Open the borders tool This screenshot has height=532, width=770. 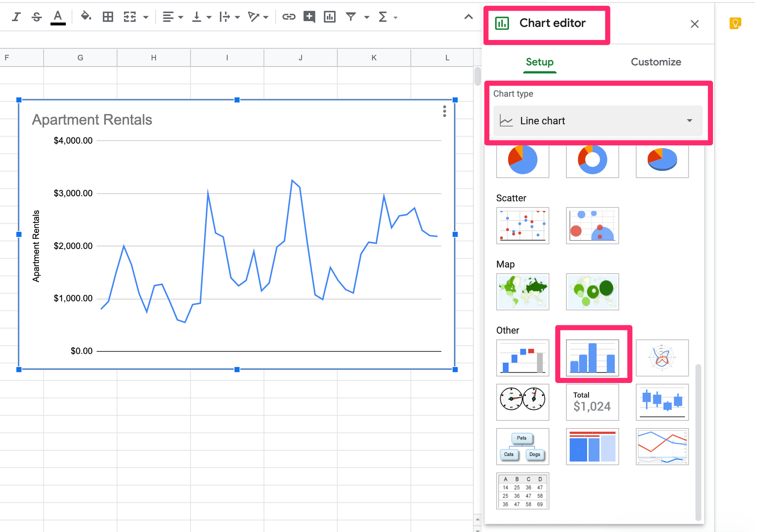pos(108,17)
